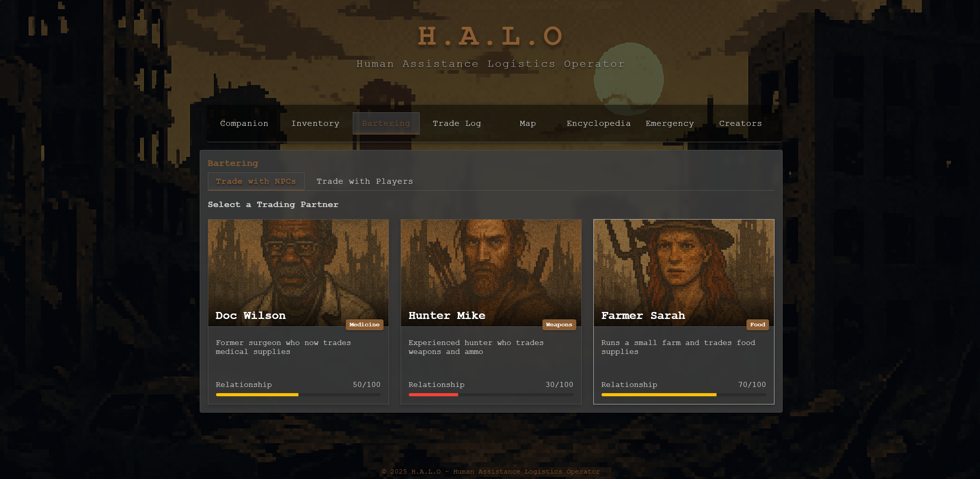This screenshot has height=479, width=980.
Task: Switch to Trade with Players
Action: point(364,181)
